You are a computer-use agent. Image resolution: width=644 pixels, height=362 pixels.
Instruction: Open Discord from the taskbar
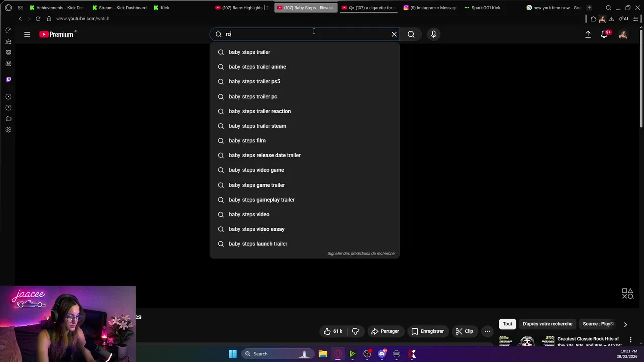click(382, 354)
